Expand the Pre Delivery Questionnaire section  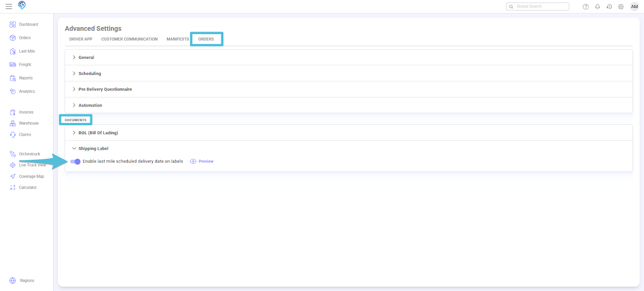pyautogui.click(x=349, y=89)
